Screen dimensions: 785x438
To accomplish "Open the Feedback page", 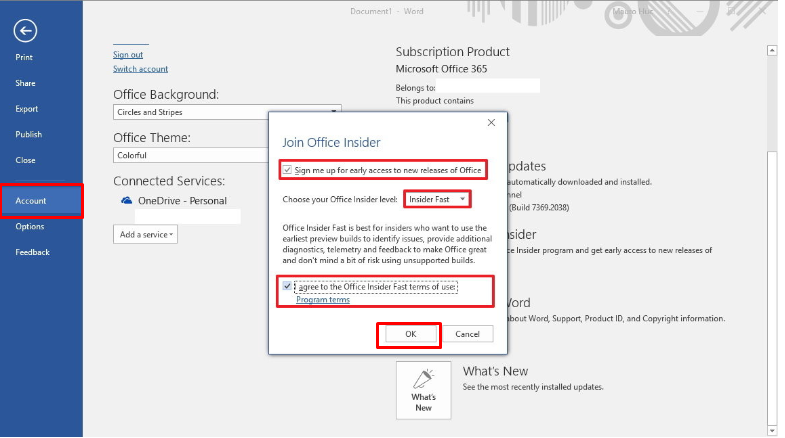I will point(32,252).
